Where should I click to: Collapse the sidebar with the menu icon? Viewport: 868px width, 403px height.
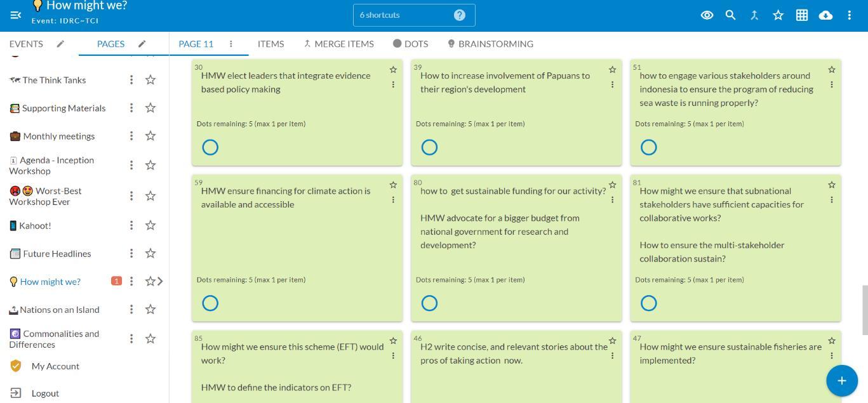(x=16, y=15)
